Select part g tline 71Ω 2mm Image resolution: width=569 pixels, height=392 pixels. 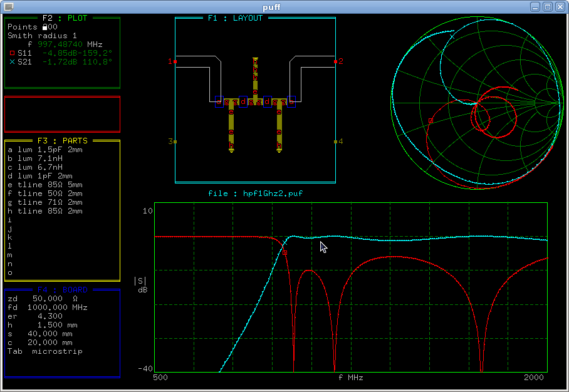[45, 202]
